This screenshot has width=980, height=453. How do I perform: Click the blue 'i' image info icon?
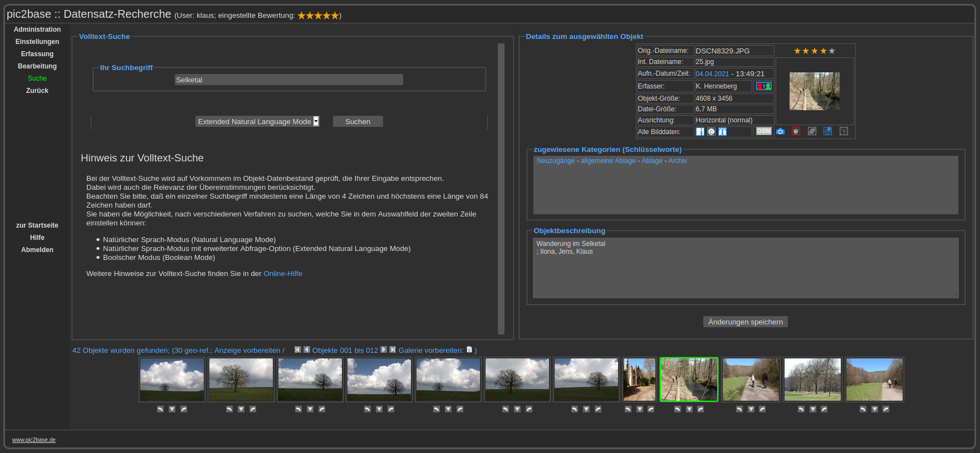coord(700,132)
